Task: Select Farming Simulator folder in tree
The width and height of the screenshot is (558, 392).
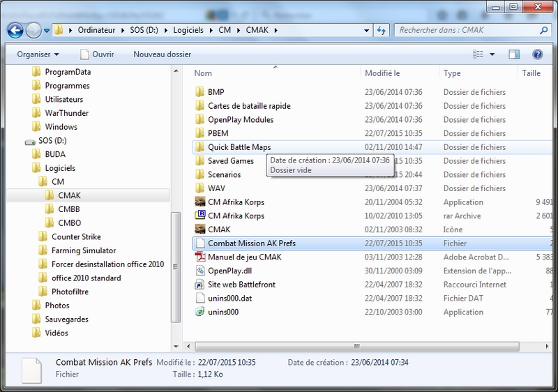Action: [84, 251]
